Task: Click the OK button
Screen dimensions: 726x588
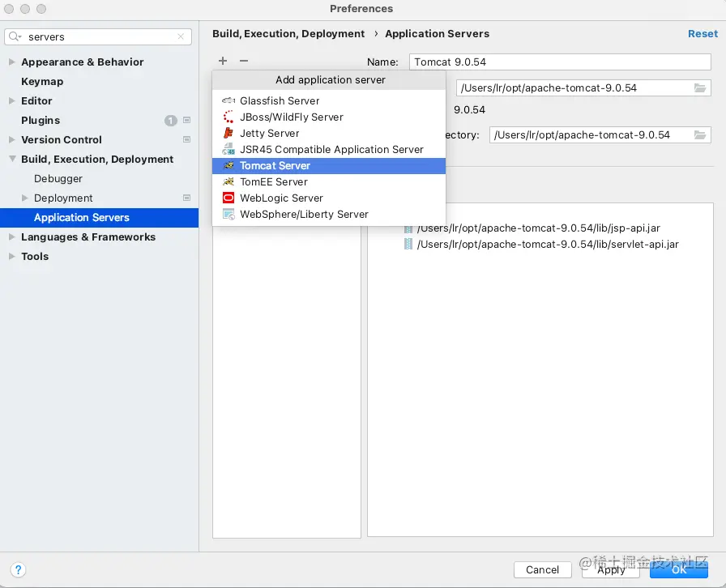Action: click(679, 569)
